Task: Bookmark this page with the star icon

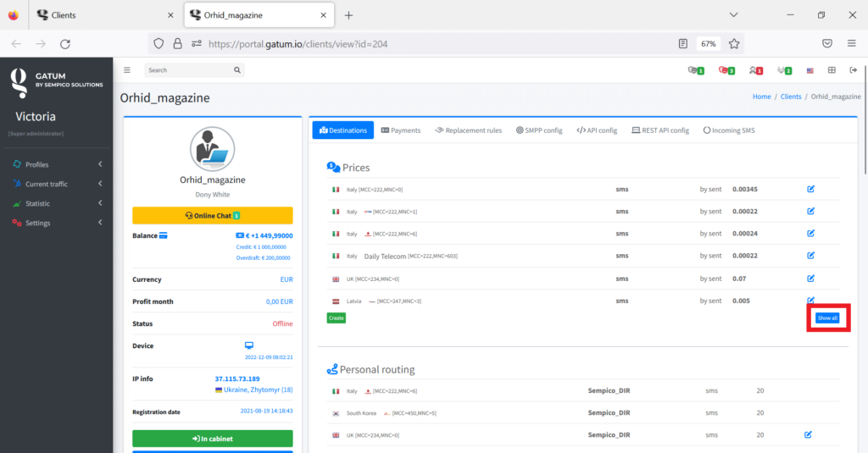Action: click(x=734, y=44)
